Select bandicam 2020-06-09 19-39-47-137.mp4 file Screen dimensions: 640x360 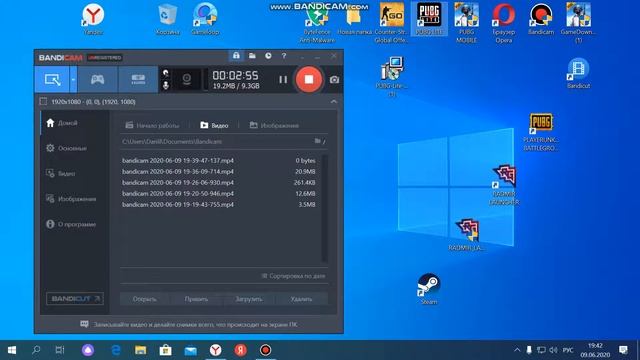[219, 160]
